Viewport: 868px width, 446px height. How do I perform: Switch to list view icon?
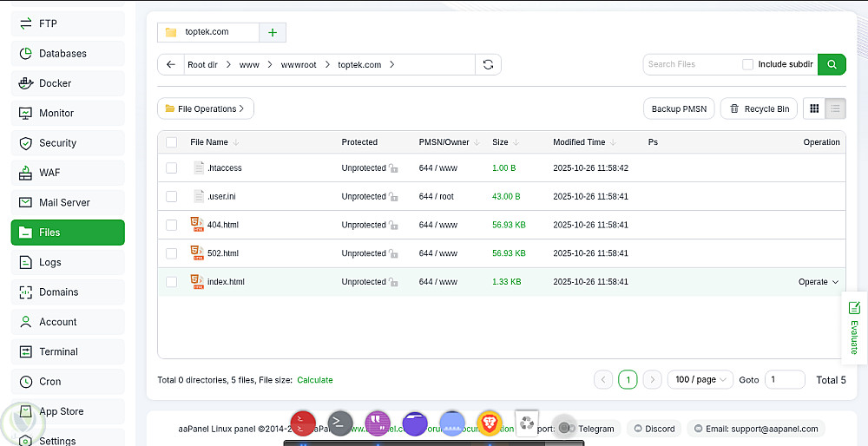835,108
